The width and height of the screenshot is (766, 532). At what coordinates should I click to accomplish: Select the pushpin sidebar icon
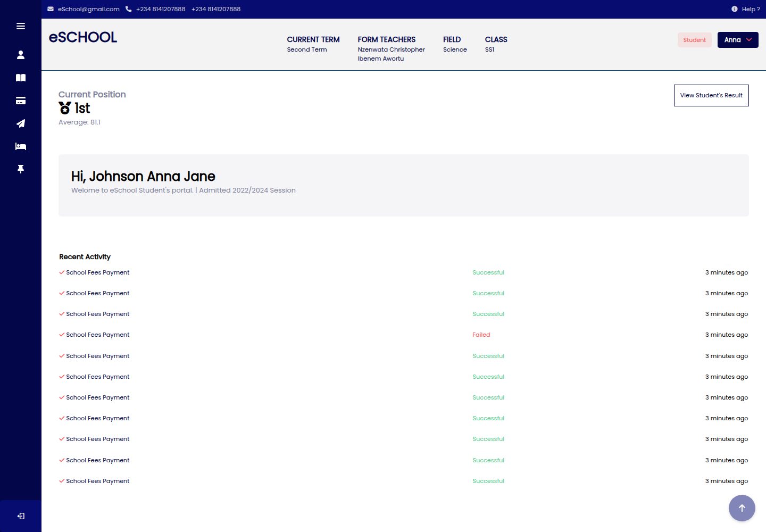(x=21, y=169)
